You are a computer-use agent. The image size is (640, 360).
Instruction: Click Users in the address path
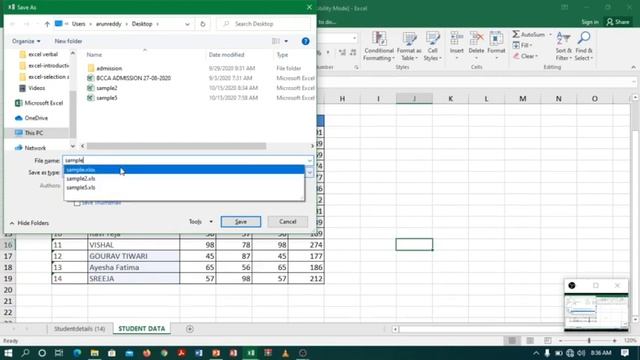(78, 24)
